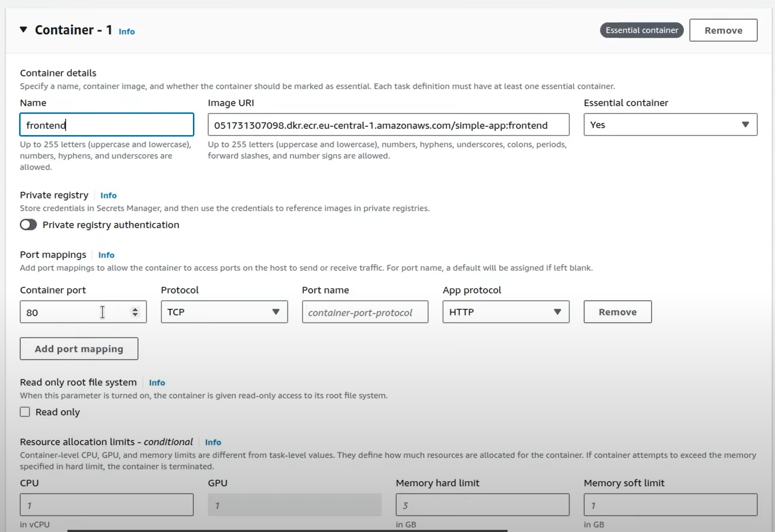This screenshot has width=775, height=532.
Task: Check the Read only checkbox
Action: (x=25, y=412)
